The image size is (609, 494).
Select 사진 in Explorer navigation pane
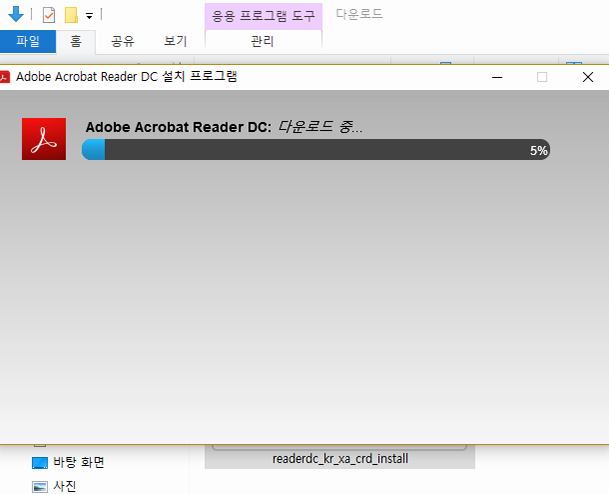(64, 486)
